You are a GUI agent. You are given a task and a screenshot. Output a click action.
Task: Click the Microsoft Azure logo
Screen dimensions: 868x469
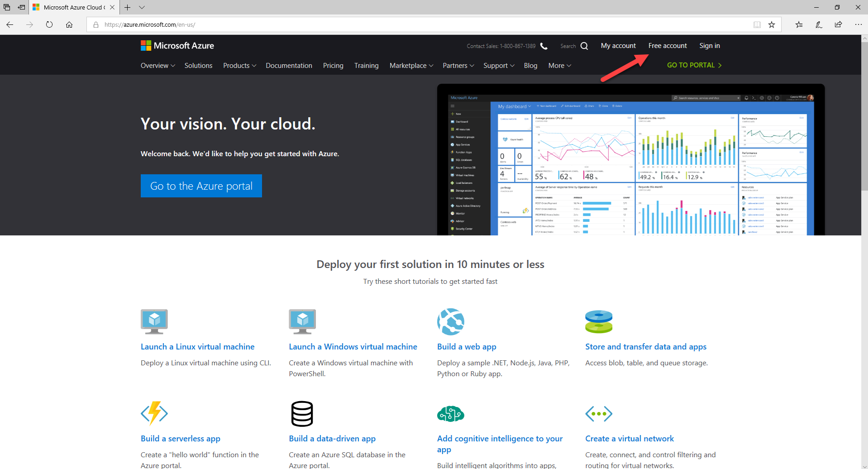[x=177, y=46]
